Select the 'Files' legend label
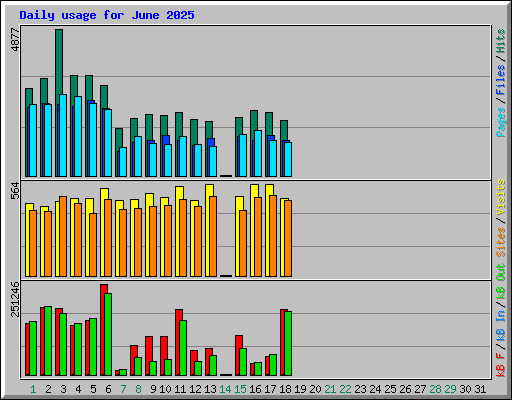The height and width of the screenshot is (400, 512). pos(501,80)
